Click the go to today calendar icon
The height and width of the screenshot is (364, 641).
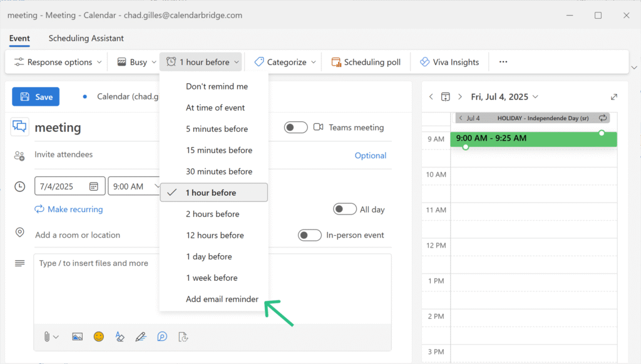[x=445, y=97]
